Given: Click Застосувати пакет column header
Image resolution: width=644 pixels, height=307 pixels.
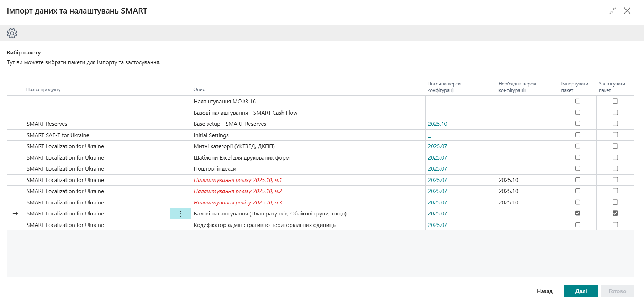Looking at the screenshot, I should [612, 87].
